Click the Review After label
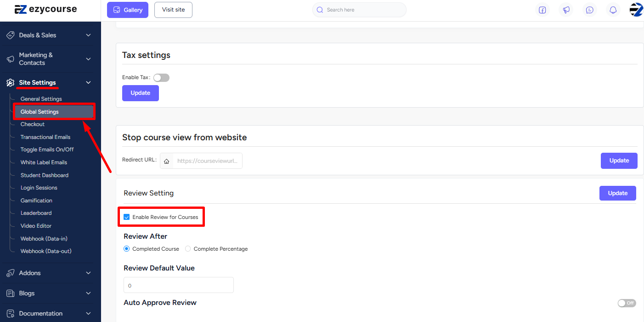Image resolution: width=644 pixels, height=322 pixels. 146,236
